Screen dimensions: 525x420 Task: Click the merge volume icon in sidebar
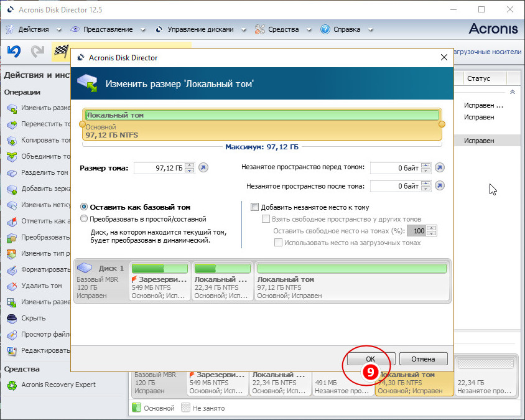(x=12, y=157)
